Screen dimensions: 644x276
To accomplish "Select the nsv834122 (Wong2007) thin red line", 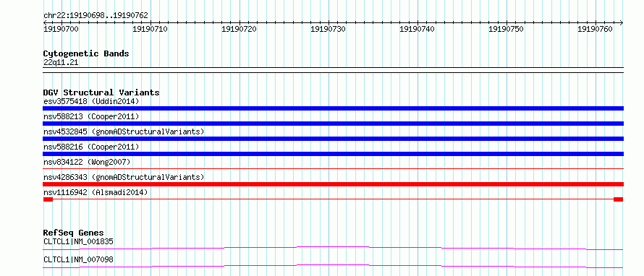I will [x=333, y=168].
